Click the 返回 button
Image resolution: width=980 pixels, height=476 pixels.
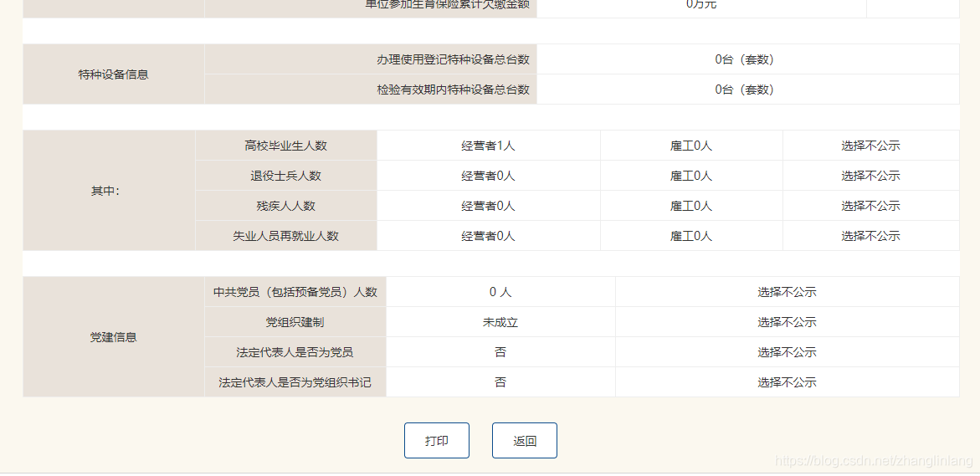525,440
